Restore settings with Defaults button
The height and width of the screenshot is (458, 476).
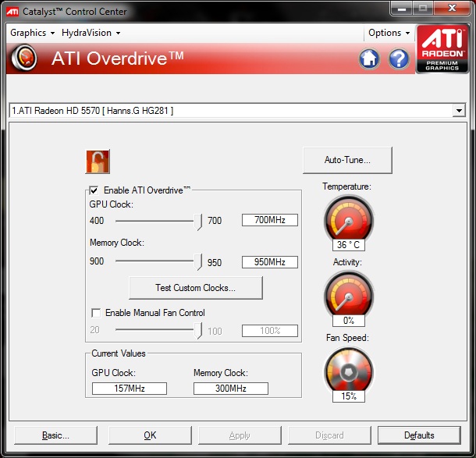pyautogui.click(x=419, y=435)
